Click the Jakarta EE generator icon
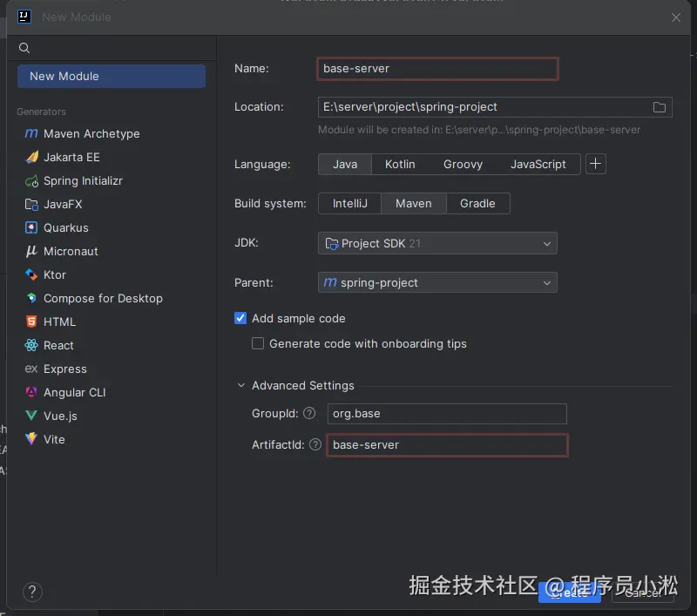Screen dimensions: 697x616 click(x=31, y=157)
